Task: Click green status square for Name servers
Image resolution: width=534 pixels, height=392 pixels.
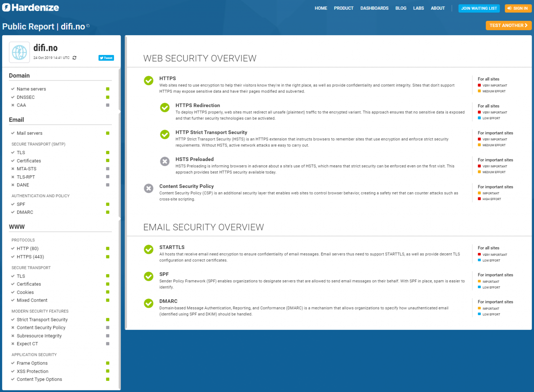Action: coord(108,89)
